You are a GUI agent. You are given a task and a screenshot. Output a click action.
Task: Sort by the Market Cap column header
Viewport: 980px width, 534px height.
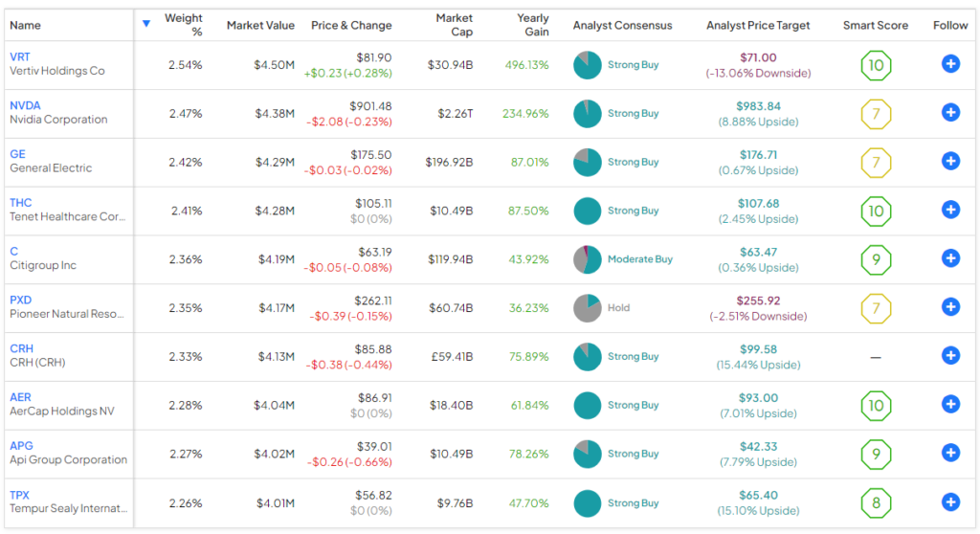454,25
